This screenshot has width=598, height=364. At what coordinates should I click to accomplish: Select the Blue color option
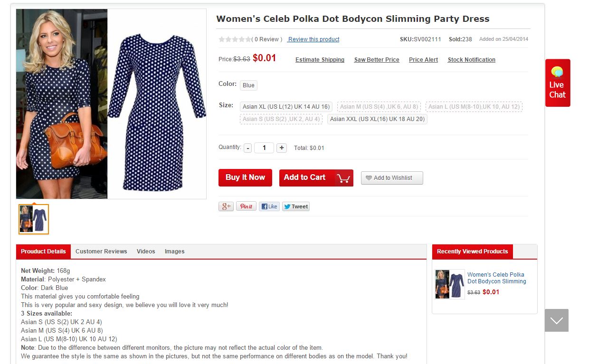click(248, 85)
